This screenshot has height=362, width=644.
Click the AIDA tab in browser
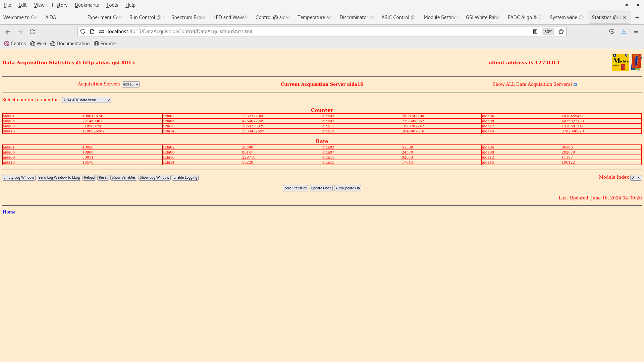pos(50,17)
